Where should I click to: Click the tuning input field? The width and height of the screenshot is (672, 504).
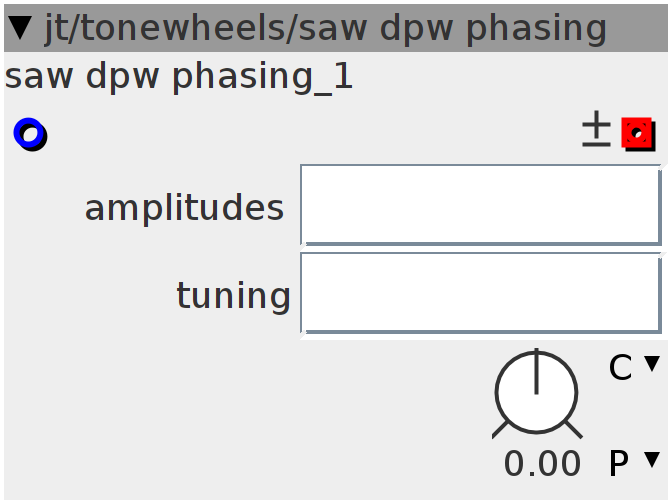click(x=480, y=293)
